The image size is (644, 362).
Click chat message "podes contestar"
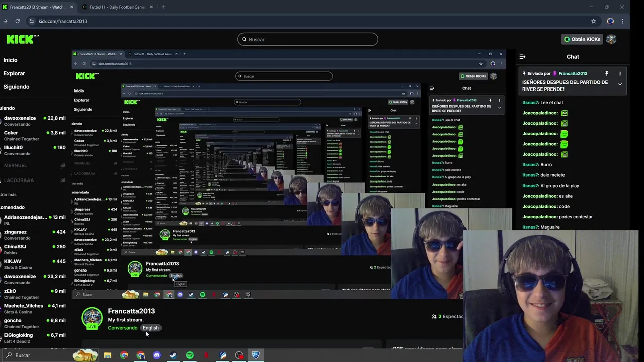coord(576,217)
